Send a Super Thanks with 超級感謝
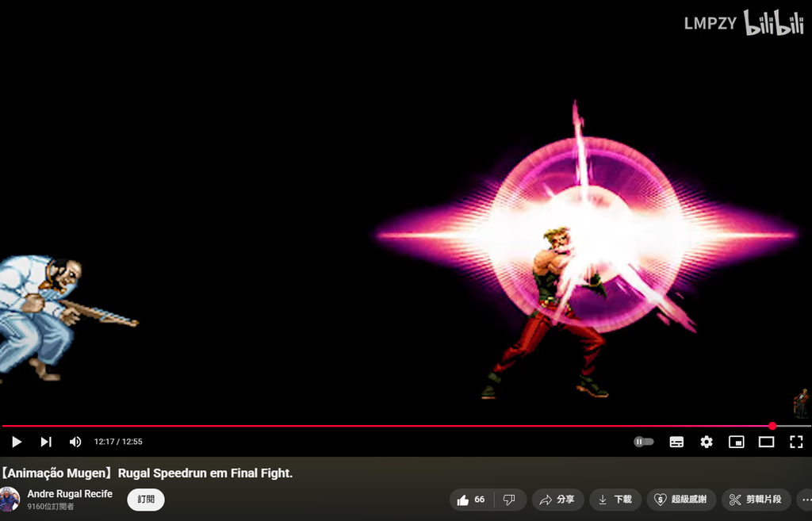Viewport: 812px width, 521px height. pyautogui.click(x=681, y=500)
